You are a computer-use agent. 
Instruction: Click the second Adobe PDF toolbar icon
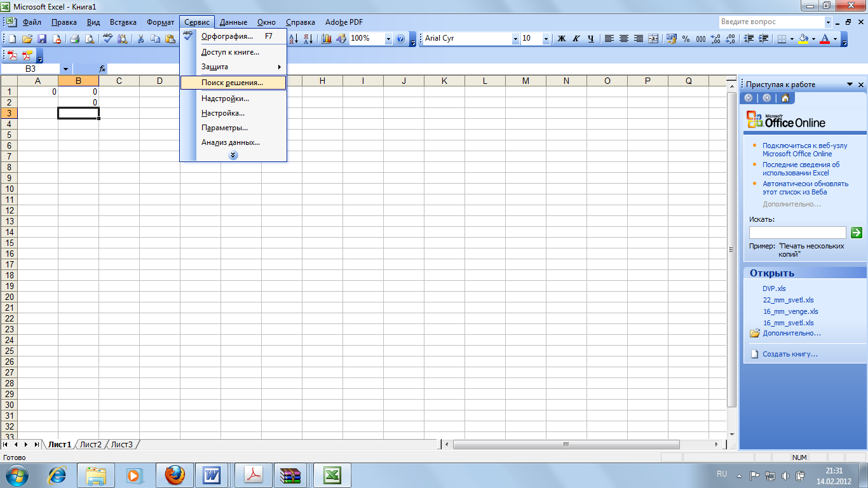point(27,55)
